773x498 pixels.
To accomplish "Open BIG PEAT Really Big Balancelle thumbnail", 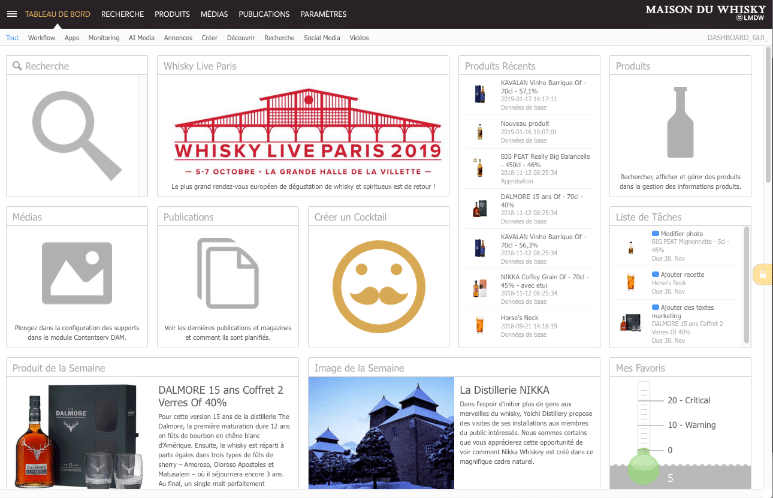I will [x=478, y=167].
